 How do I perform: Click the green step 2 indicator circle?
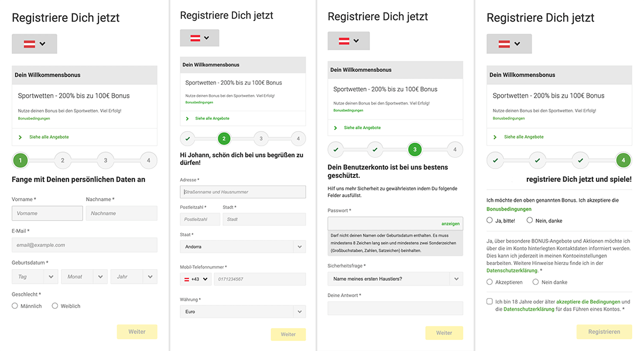[x=224, y=139]
